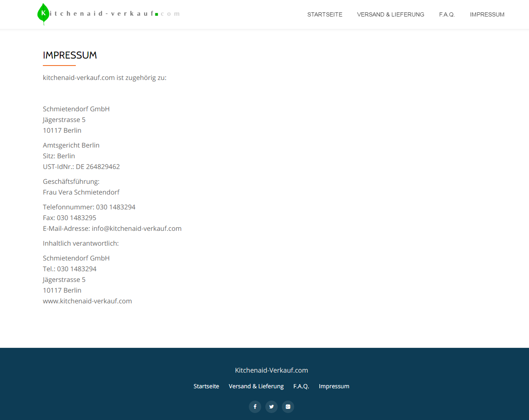Click the Geschäftsführung: label
This screenshot has width=529, height=420.
click(71, 181)
